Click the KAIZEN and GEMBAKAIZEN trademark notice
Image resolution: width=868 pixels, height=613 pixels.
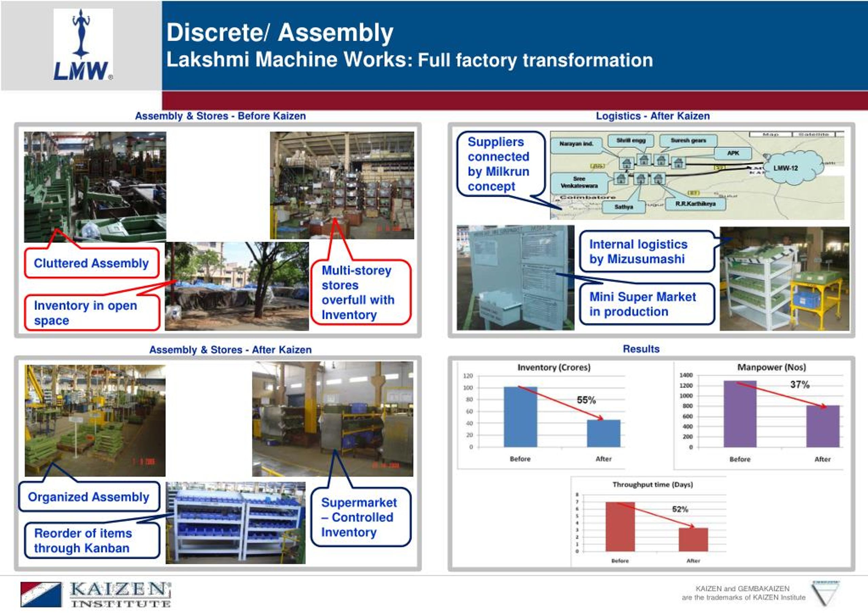pos(744,593)
